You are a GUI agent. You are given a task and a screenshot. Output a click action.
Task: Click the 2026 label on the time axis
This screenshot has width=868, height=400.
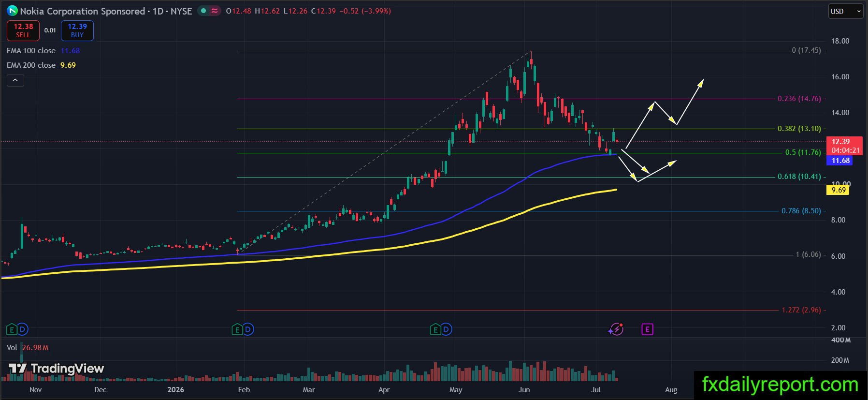175,390
